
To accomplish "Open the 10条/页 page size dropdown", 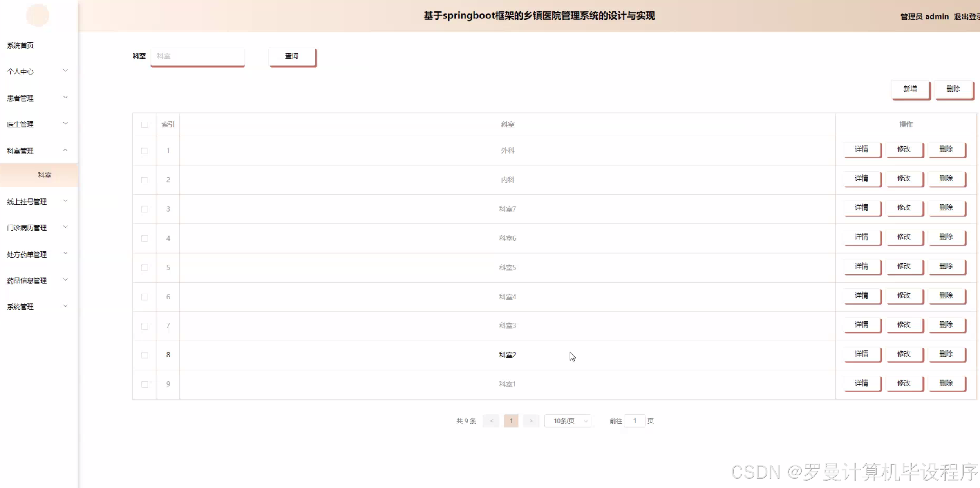I will pyautogui.click(x=568, y=421).
